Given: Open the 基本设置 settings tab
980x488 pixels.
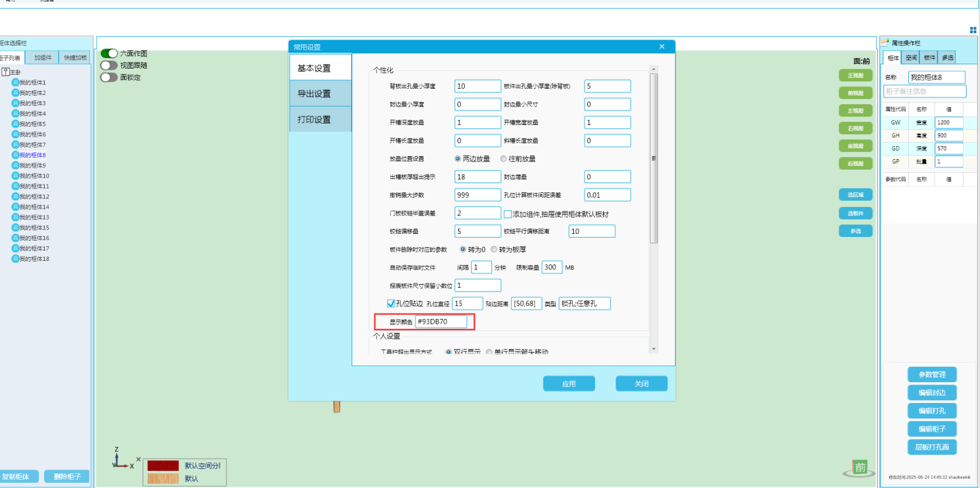Looking at the screenshot, I should click(x=320, y=67).
